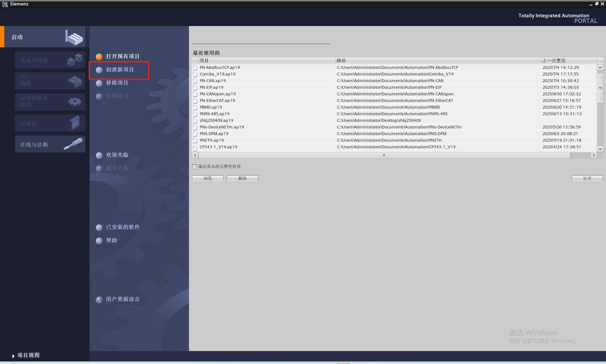Click date 2025/7/4 17:17:55
Screen dimensions: 606x364
pos(560,74)
